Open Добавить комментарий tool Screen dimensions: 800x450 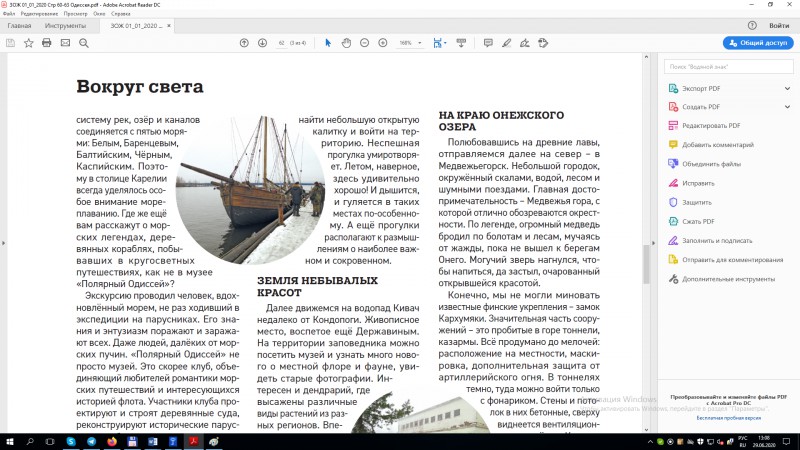[711, 145]
